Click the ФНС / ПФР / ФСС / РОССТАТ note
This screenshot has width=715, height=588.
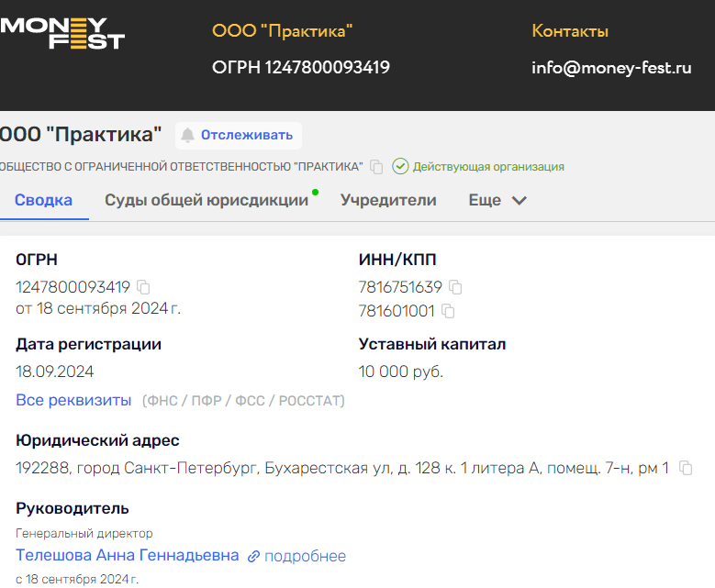pyautogui.click(x=243, y=401)
